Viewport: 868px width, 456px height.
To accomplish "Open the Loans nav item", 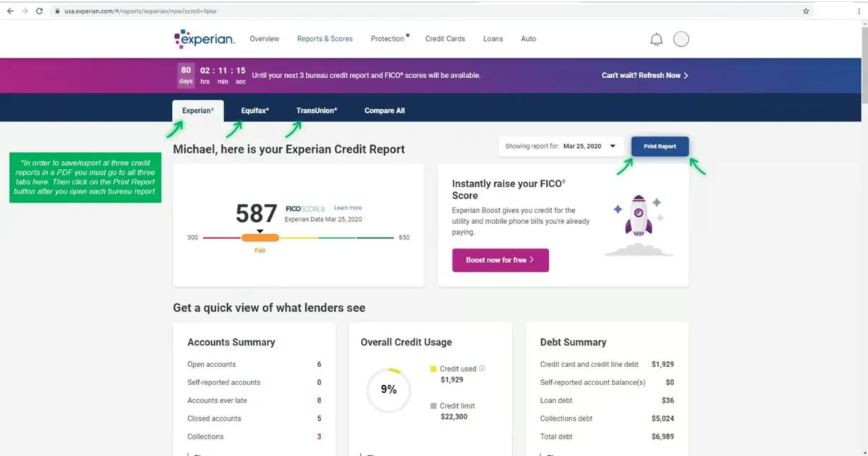I will point(493,39).
